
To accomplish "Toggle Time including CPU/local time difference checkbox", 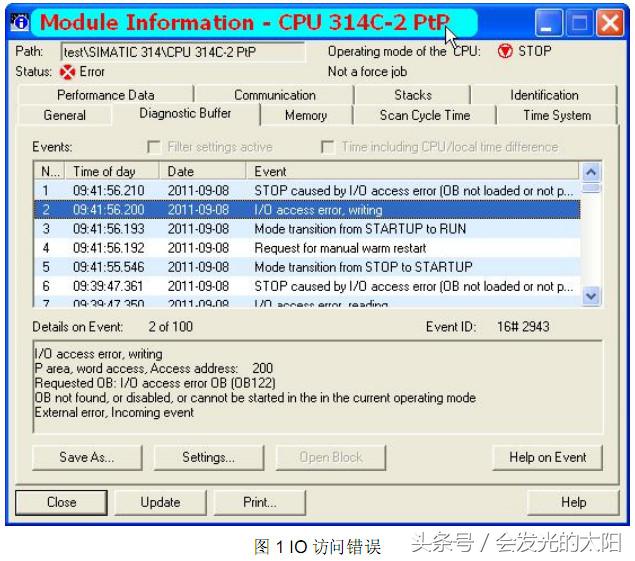I will click(x=327, y=147).
